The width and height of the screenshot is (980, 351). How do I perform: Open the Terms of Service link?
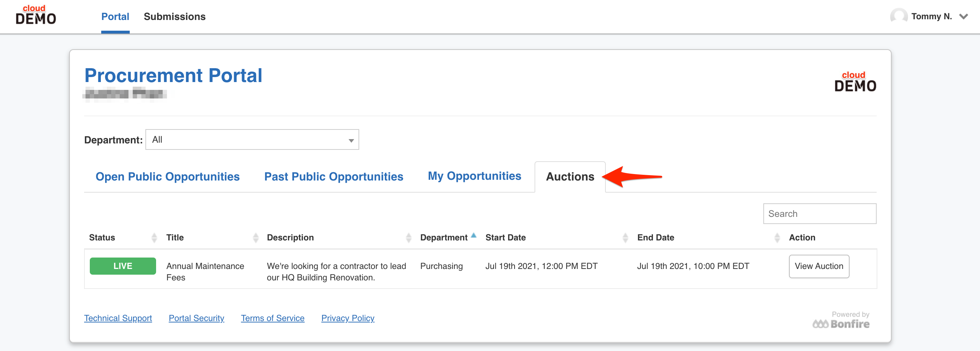273,318
